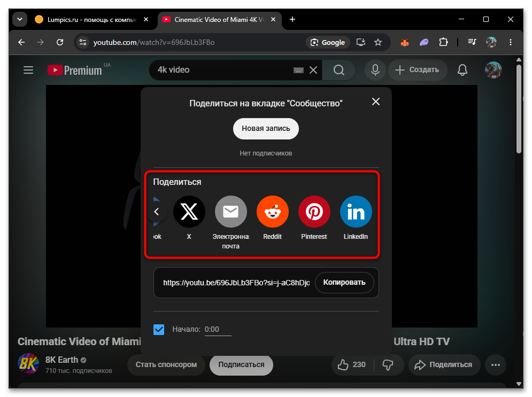
Task: Open YouTube notifications bell
Action: click(462, 70)
